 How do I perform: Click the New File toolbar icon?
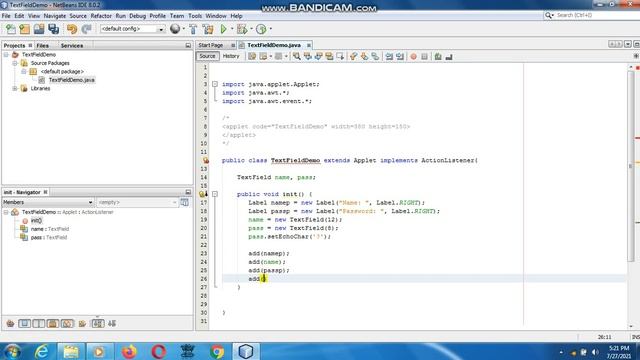(11, 29)
